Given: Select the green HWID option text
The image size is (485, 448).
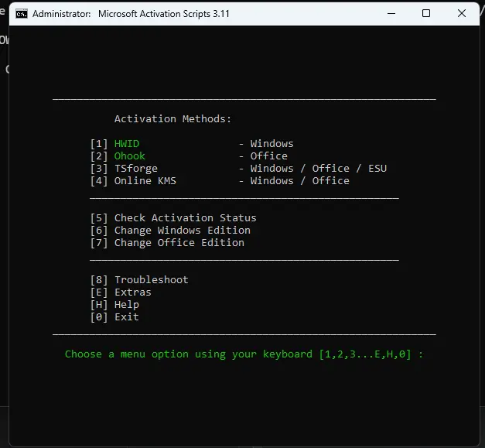Looking at the screenshot, I should (127, 144).
